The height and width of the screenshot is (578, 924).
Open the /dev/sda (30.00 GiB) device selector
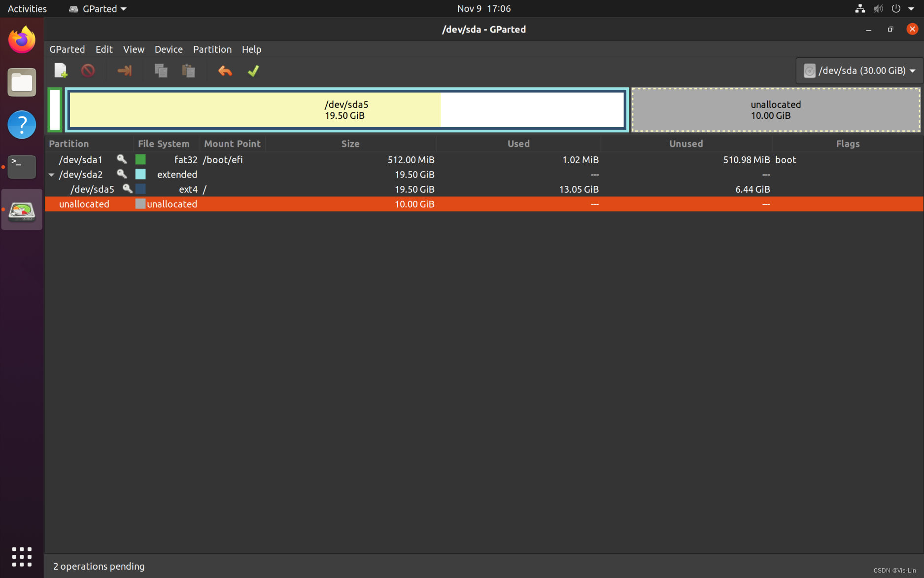(859, 71)
